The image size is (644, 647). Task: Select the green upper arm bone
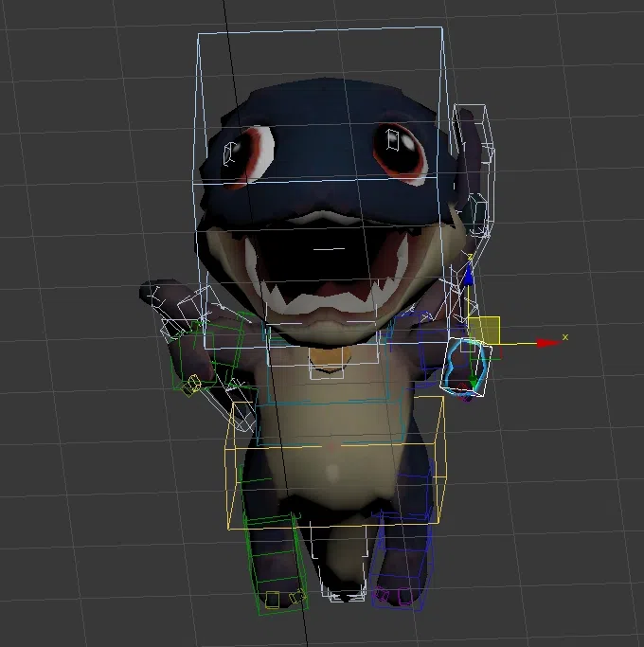click(210, 352)
